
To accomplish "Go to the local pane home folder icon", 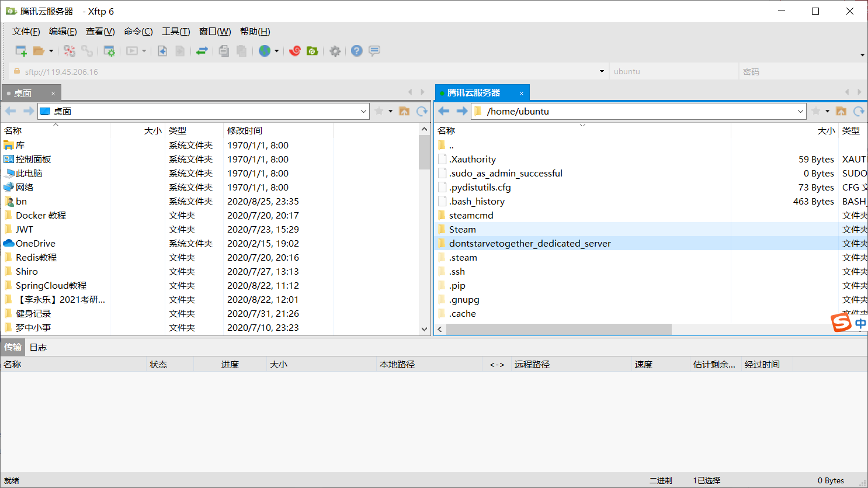I will (x=404, y=111).
